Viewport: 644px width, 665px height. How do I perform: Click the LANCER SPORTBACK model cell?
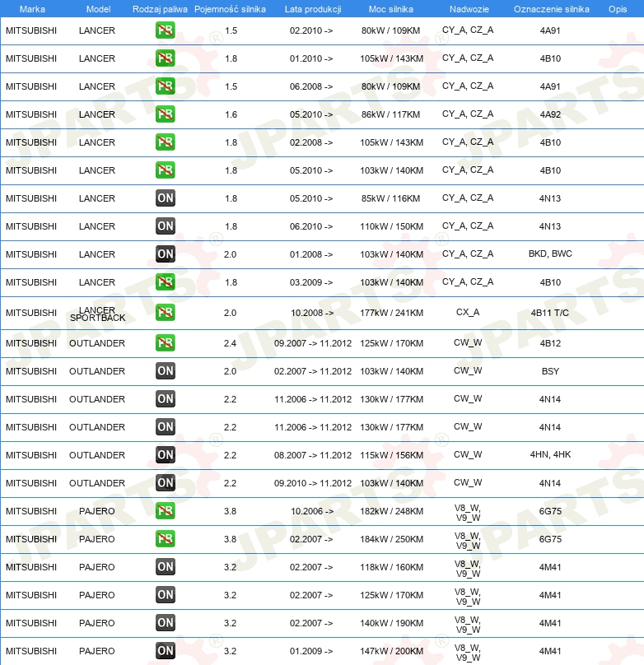coord(97,313)
